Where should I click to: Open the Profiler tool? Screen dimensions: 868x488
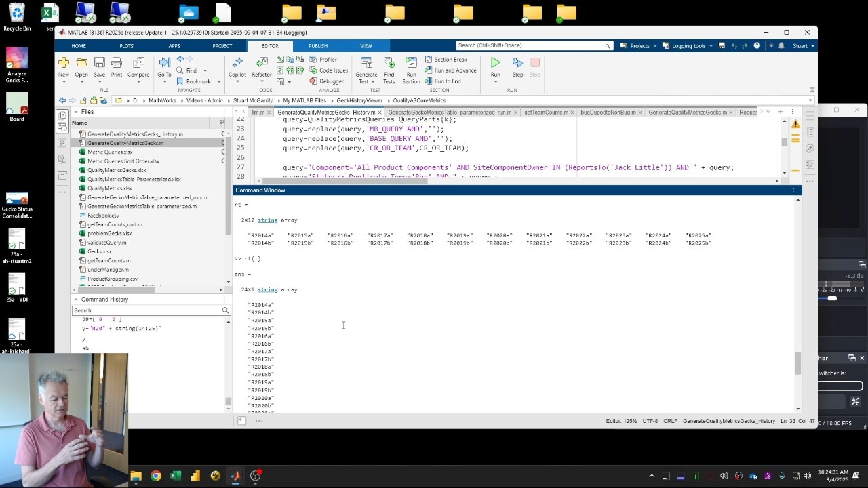328,60
